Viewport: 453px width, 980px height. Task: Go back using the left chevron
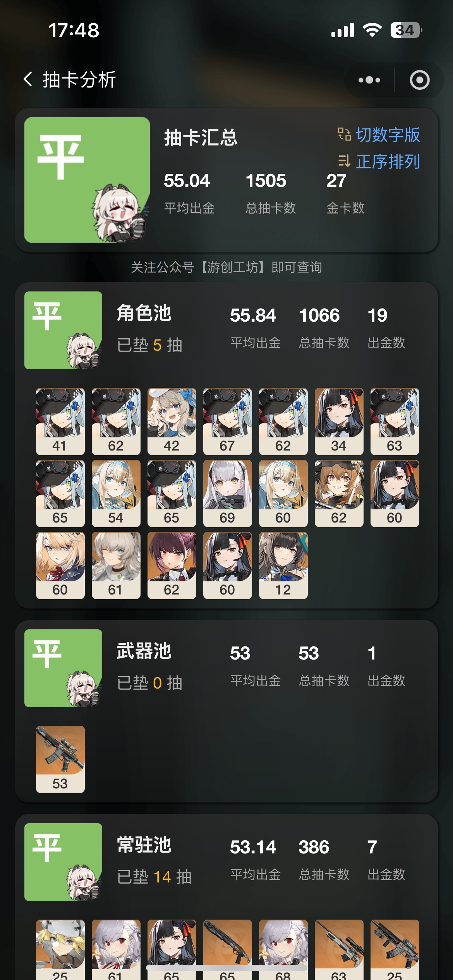[28, 79]
